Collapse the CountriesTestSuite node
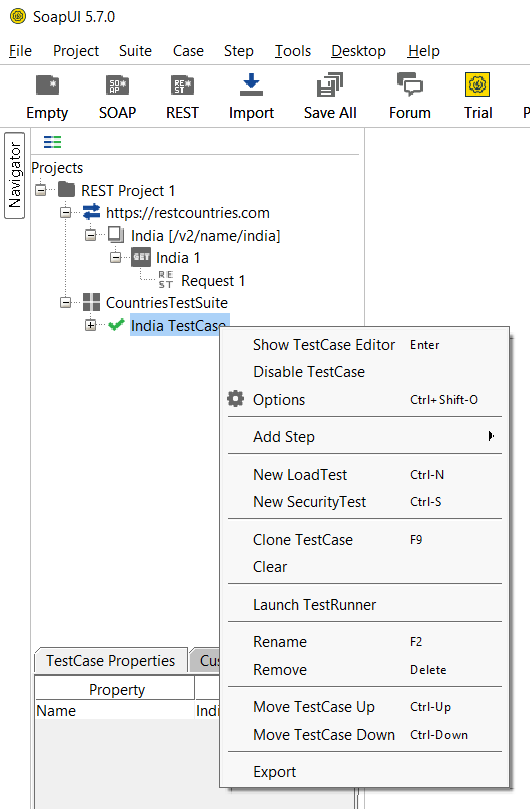530x809 pixels. coord(66,302)
